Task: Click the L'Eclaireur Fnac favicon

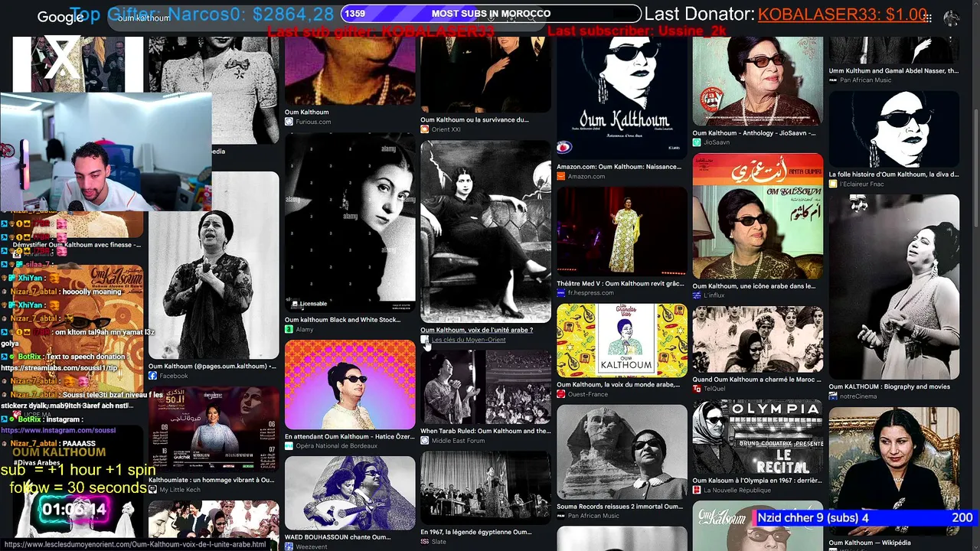Action: point(833,184)
